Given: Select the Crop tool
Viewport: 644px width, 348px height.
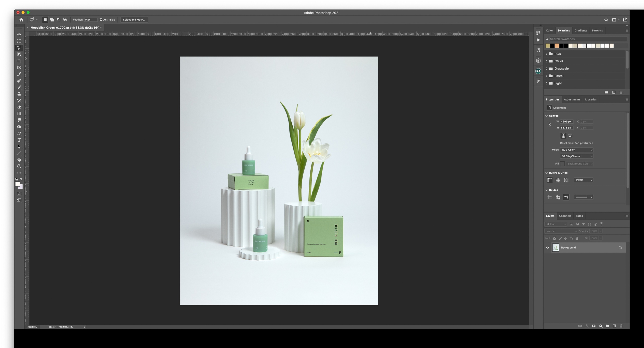Looking at the screenshot, I should point(19,61).
